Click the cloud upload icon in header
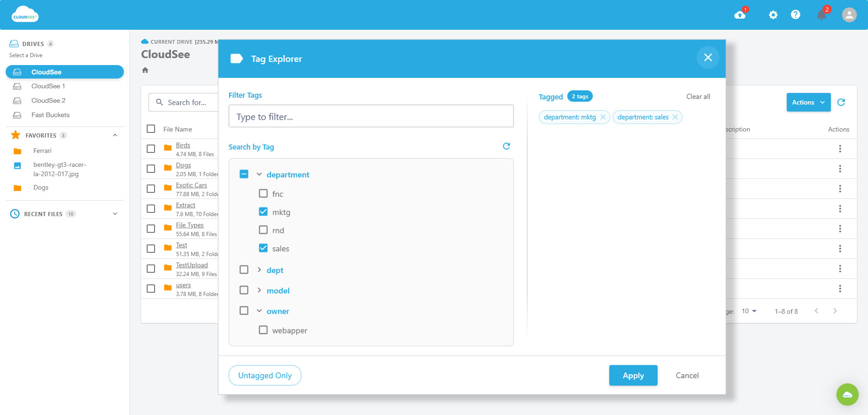This screenshot has width=868, height=415. [x=740, y=15]
